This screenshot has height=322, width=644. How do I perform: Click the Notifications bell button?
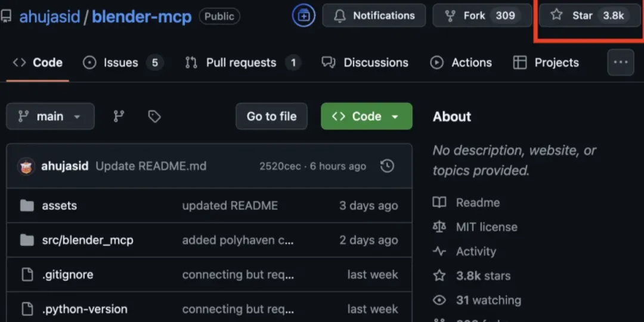tap(374, 16)
